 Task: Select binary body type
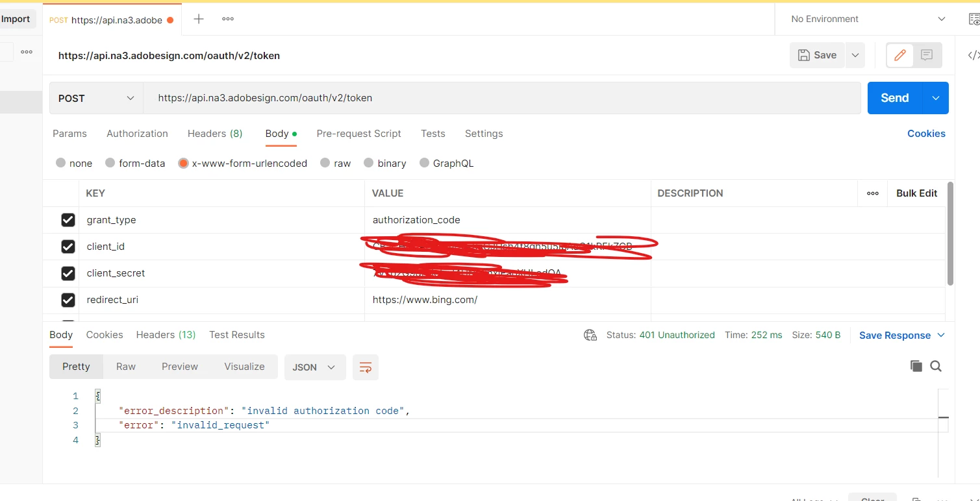369,163
